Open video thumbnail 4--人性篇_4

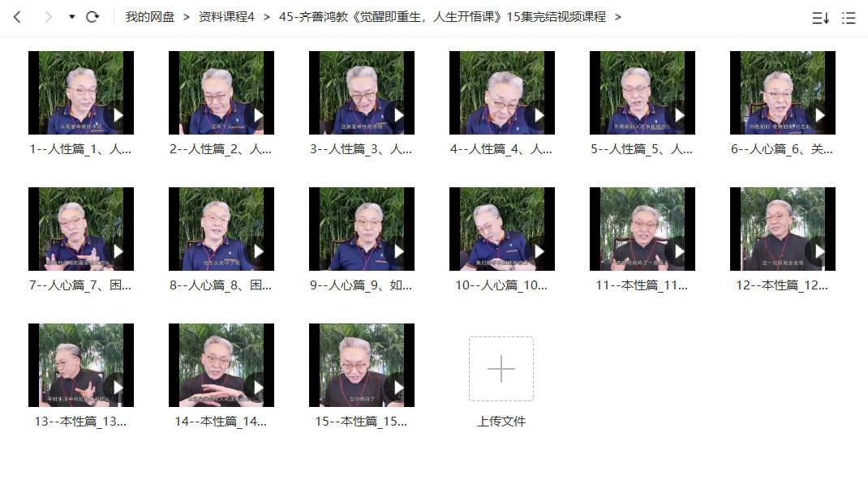pos(502,92)
